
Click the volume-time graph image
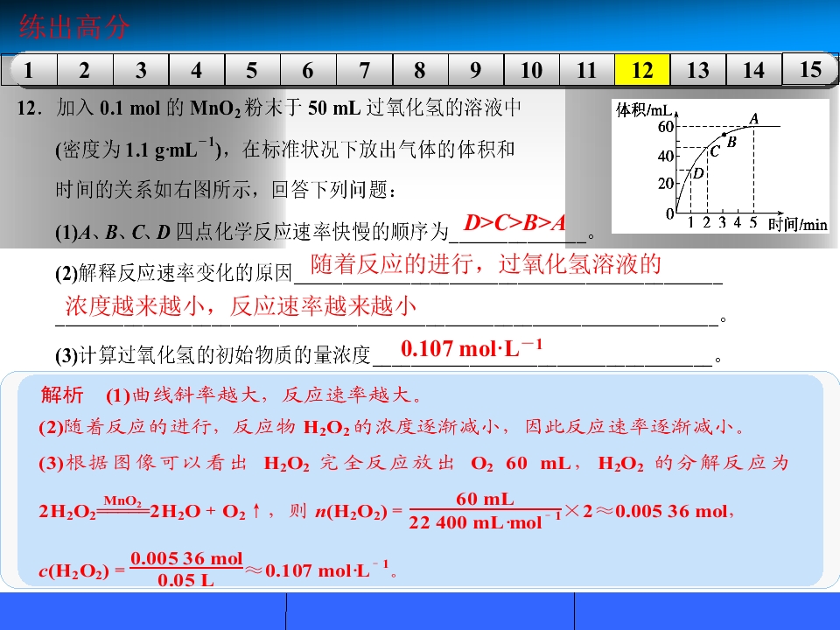tap(720, 166)
